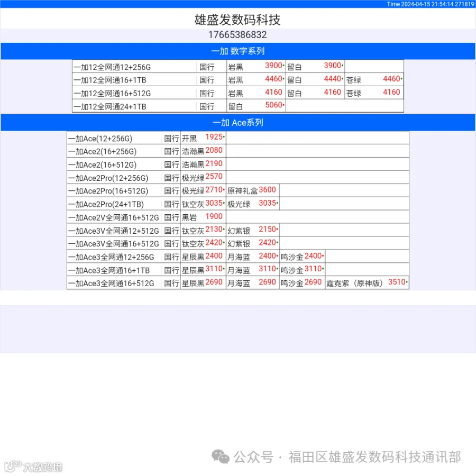Click 苍绿 price 4160
Image resolution: width=476 pixels, height=476 pixels.
(x=391, y=92)
